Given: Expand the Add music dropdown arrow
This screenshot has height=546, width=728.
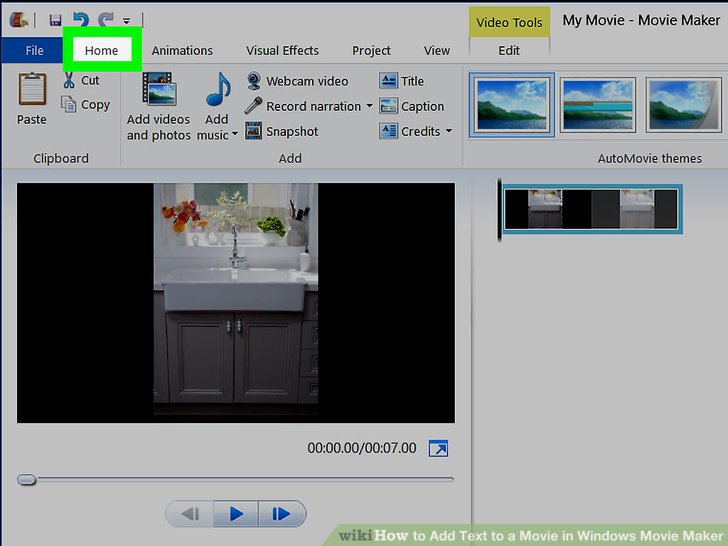Looking at the screenshot, I should pyautogui.click(x=235, y=134).
